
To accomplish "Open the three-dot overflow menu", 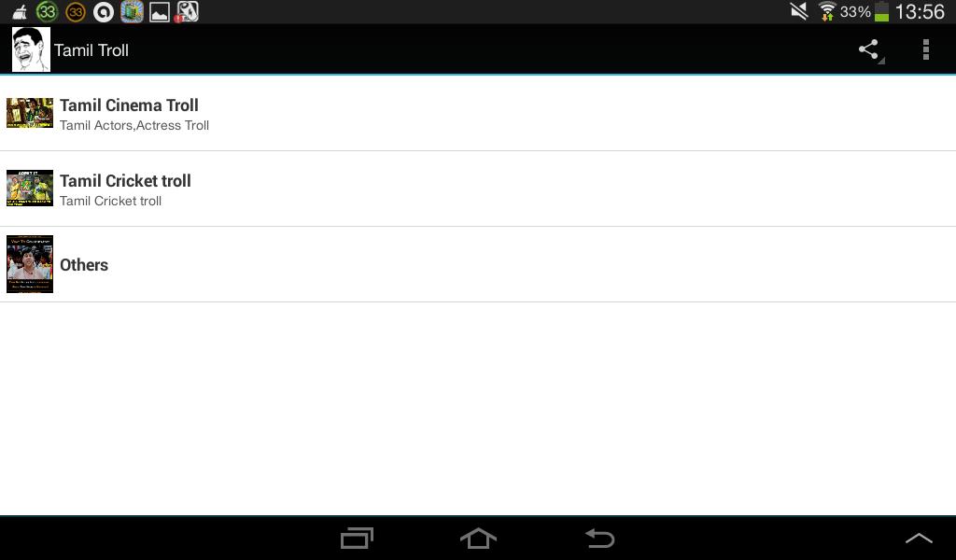I will click(x=925, y=50).
